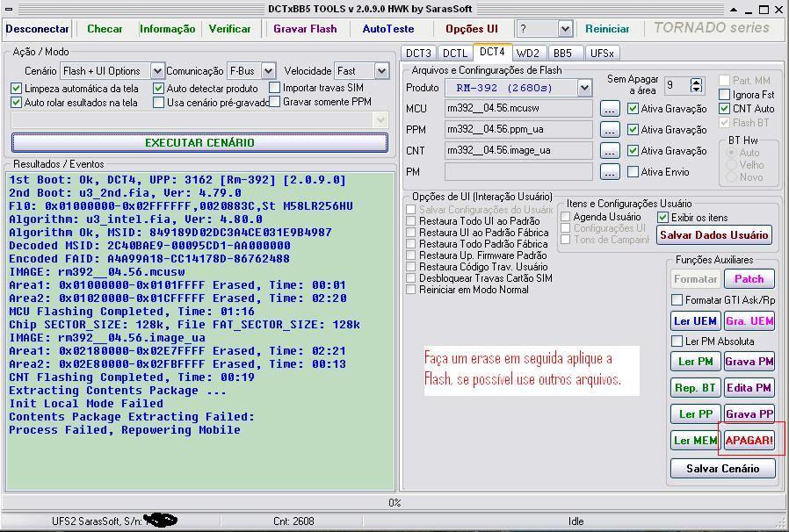
Task: Open Opções UI in the toolbar
Action: pyautogui.click(x=472, y=29)
